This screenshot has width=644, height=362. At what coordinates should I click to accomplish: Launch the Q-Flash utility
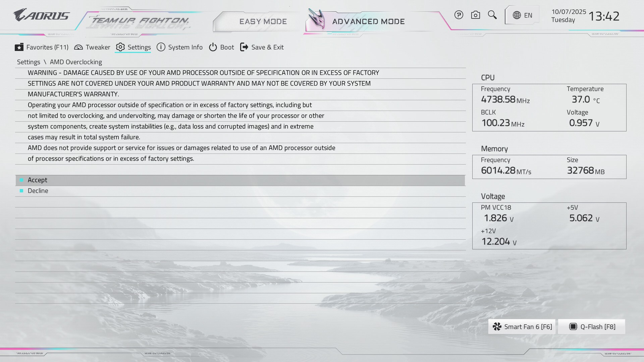tap(592, 327)
